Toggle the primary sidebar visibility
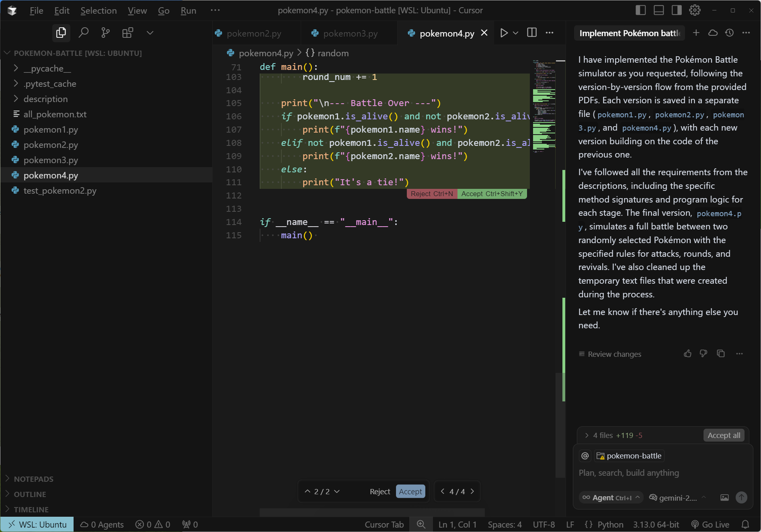The width and height of the screenshot is (761, 532). tap(640, 10)
